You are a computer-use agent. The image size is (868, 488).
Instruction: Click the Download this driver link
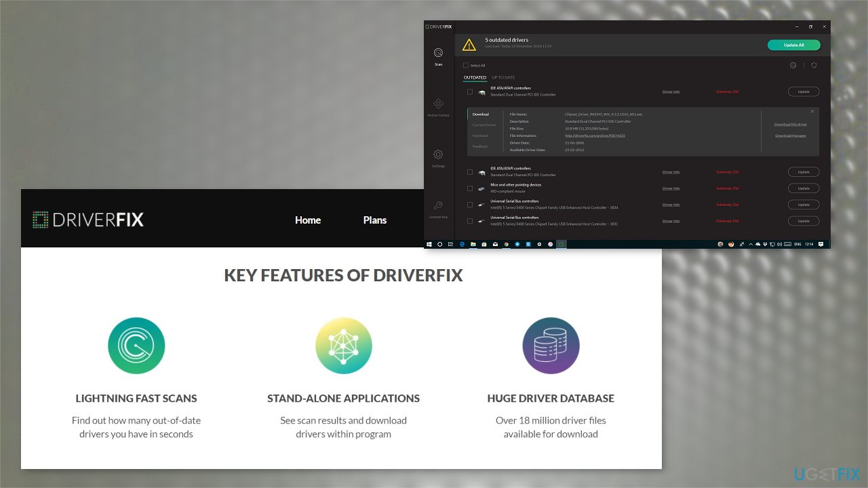click(x=791, y=125)
